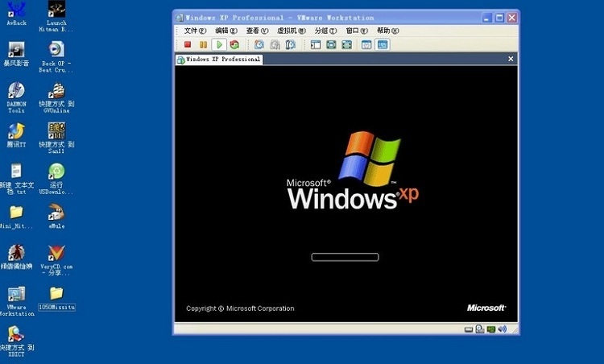Viewport: 604px width, 364px height.
Task: Toggle the Quick Switch view icon
Action: pos(346,45)
